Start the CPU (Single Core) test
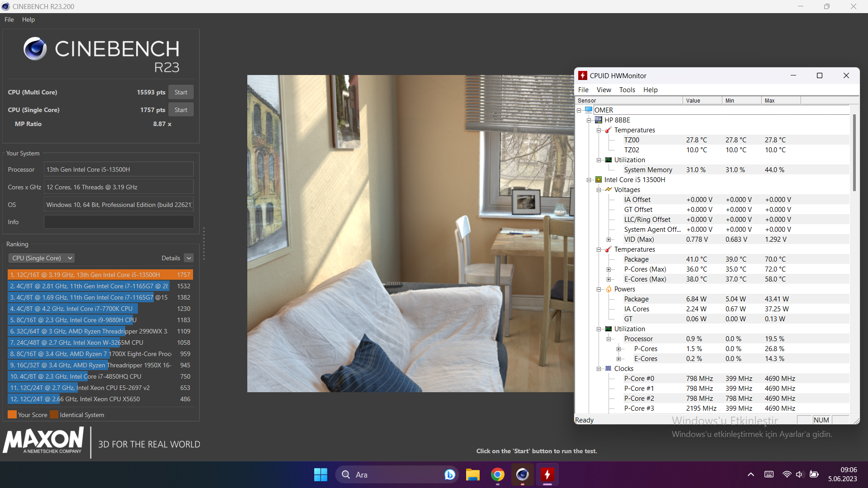 tap(181, 110)
